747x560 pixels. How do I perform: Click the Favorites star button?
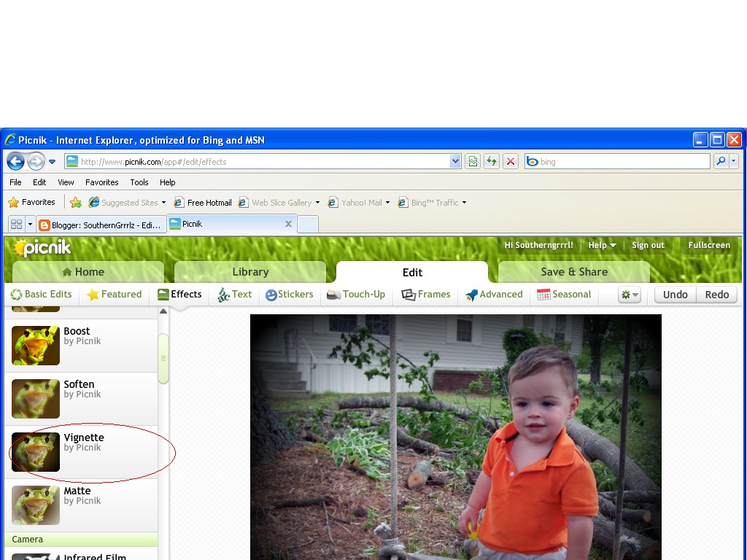tap(32, 203)
